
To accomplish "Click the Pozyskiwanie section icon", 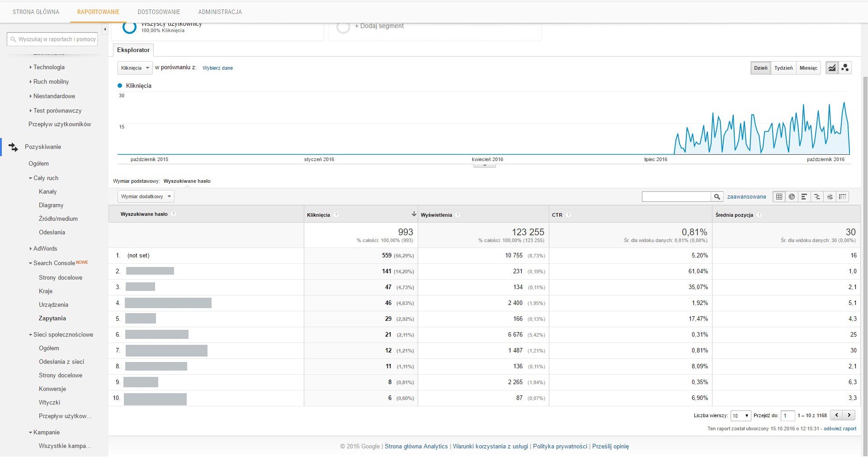I will coord(14,147).
